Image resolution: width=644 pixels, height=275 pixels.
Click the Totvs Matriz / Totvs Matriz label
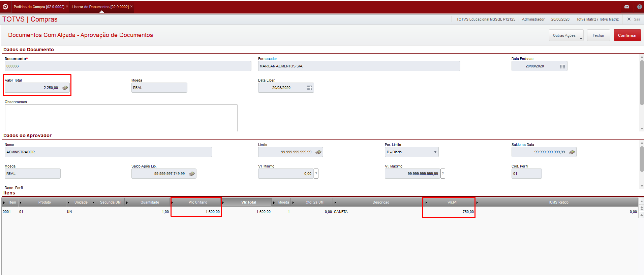(x=597, y=19)
